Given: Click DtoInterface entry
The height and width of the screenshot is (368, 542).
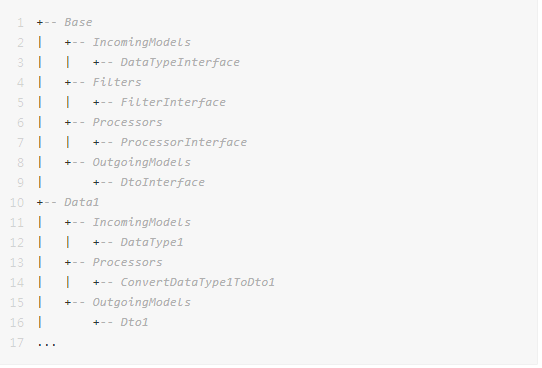Looking at the screenshot, I should [x=162, y=183].
